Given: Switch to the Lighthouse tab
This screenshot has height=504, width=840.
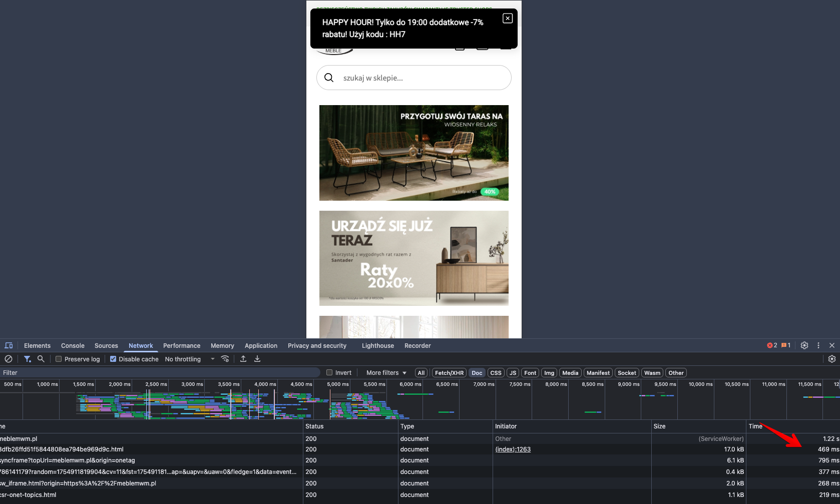Looking at the screenshot, I should tap(377, 346).
